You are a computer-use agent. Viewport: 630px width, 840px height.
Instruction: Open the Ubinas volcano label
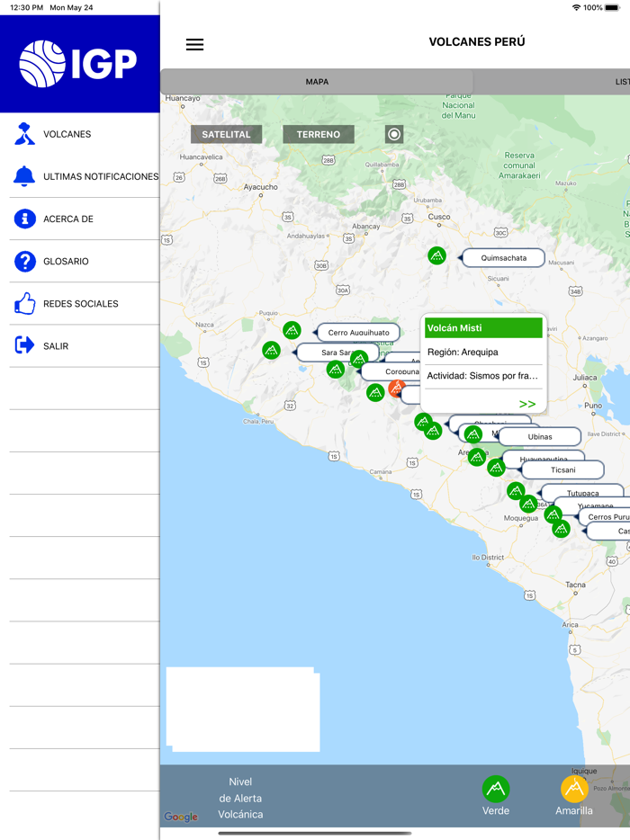click(540, 437)
